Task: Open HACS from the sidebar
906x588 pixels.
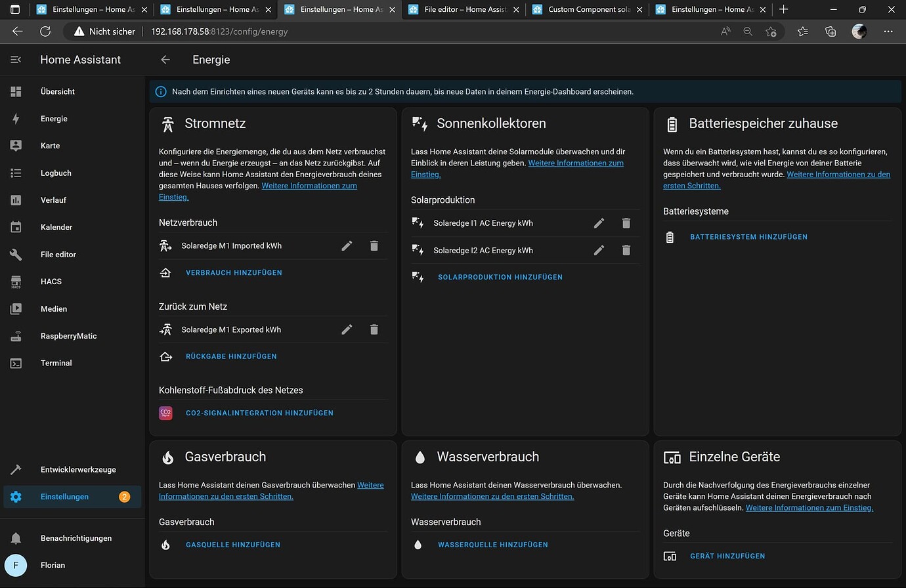Action: (x=51, y=282)
